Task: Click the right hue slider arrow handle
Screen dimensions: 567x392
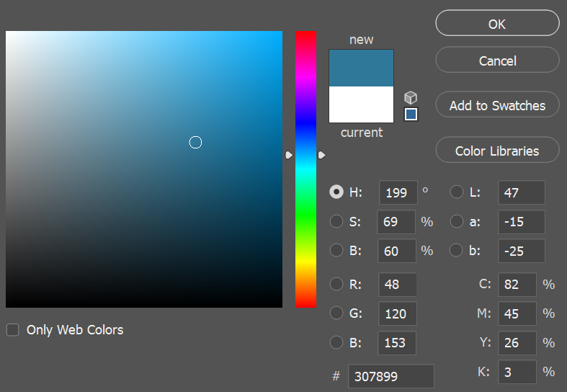Action: coord(322,155)
